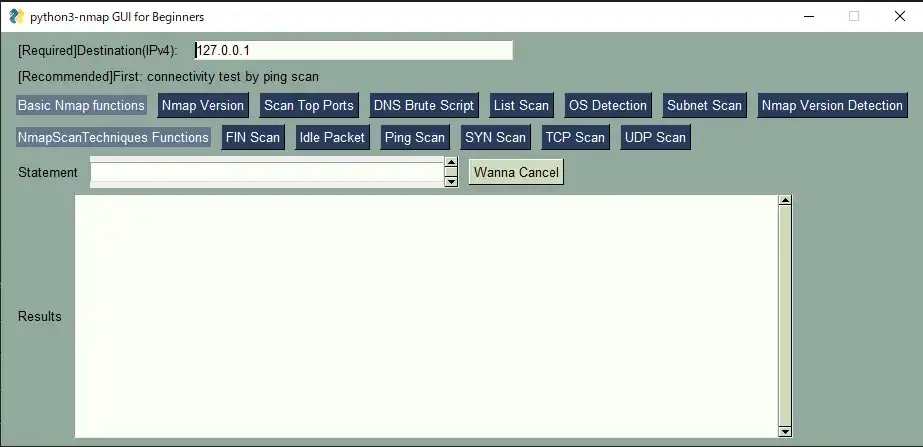This screenshot has height=447, width=923.
Task: Start a List Scan
Action: tap(521, 105)
